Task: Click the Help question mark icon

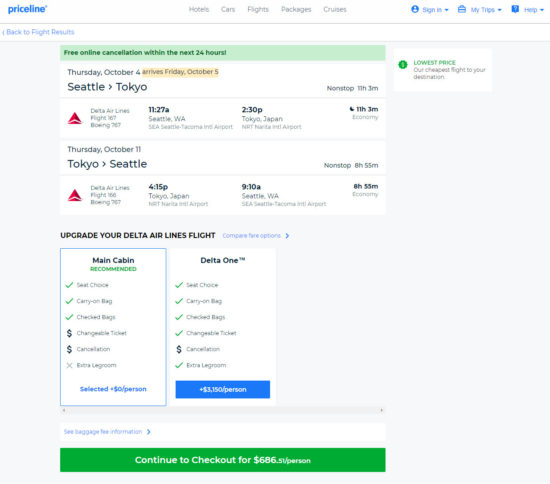Action: [515, 9]
